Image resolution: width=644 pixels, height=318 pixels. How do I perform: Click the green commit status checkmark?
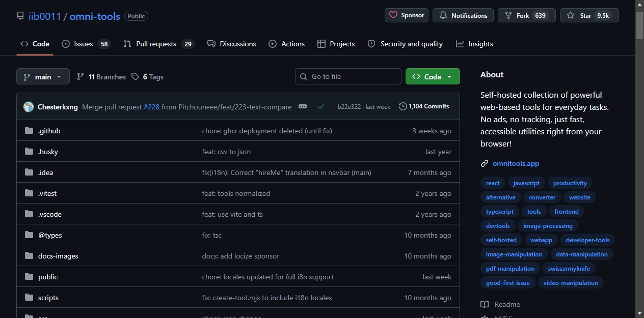[321, 107]
